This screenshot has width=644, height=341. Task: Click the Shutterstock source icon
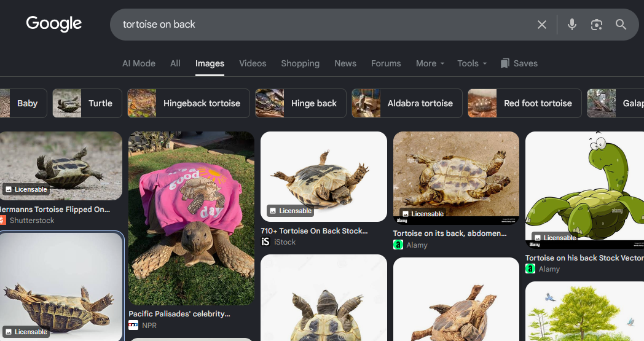3,220
